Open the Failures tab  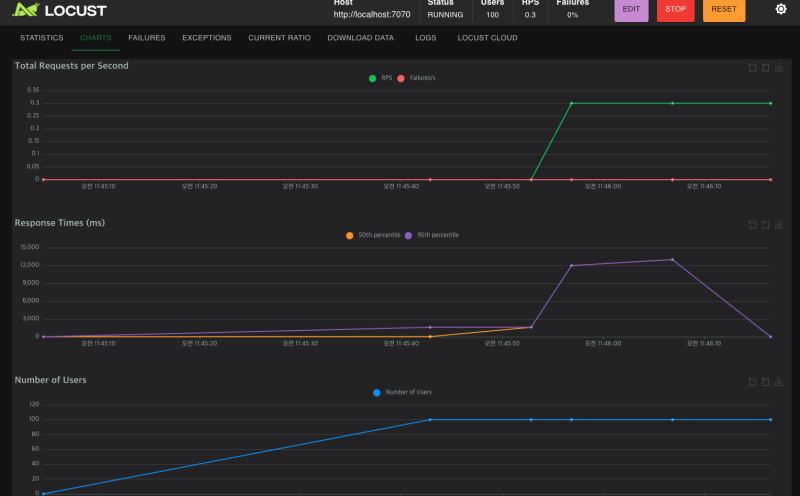click(147, 38)
